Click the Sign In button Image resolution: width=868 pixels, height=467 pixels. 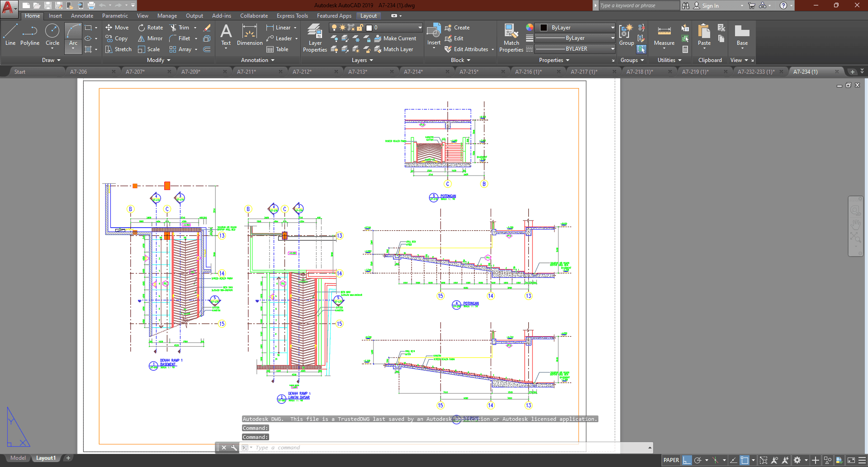click(710, 5)
